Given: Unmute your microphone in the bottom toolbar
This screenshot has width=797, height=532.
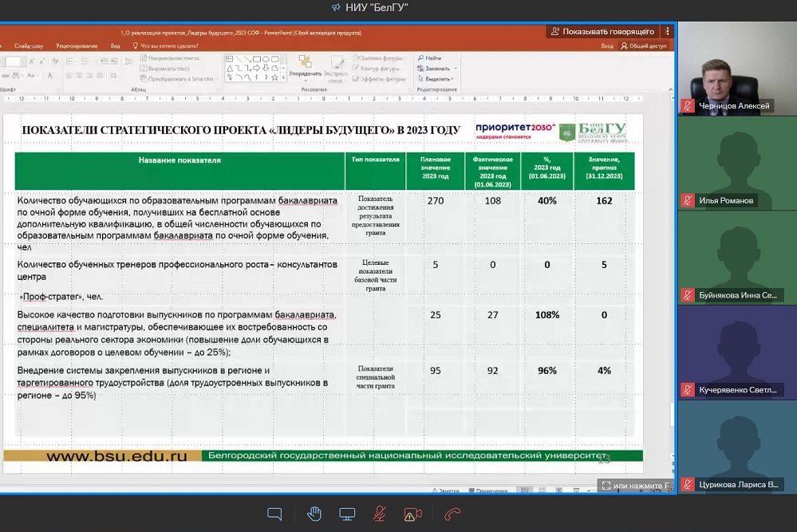Looking at the screenshot, I should 379,514.
